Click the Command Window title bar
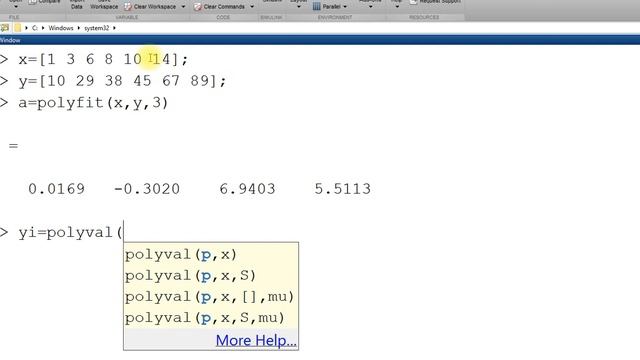The height and width of the screenshot is (360, 640). pyautogui.click(x=320, y=40)
